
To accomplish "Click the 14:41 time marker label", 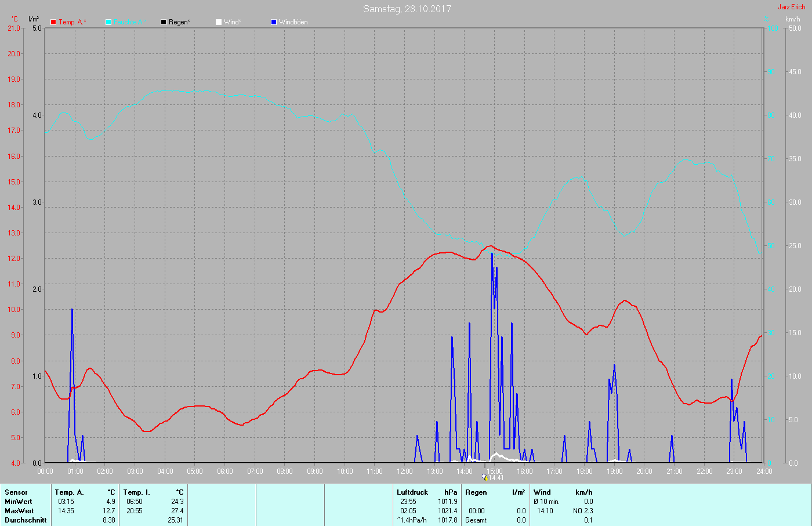I will point(496,478).
